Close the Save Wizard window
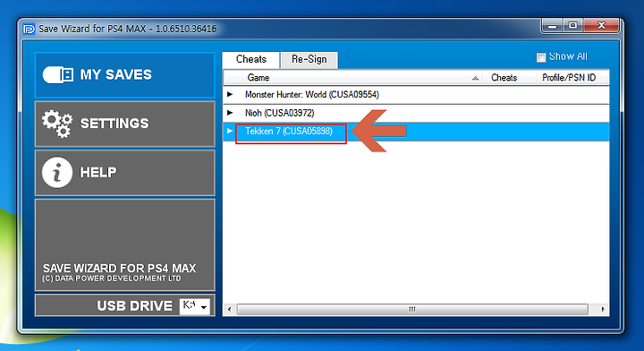The height and width of the screenshot is (351, 644). pos(601,26)
